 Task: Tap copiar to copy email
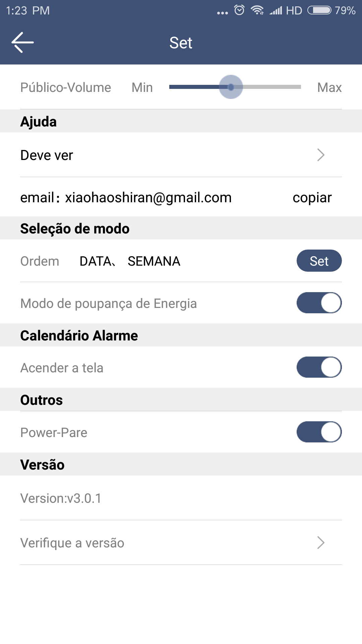(x=312, y=198)
